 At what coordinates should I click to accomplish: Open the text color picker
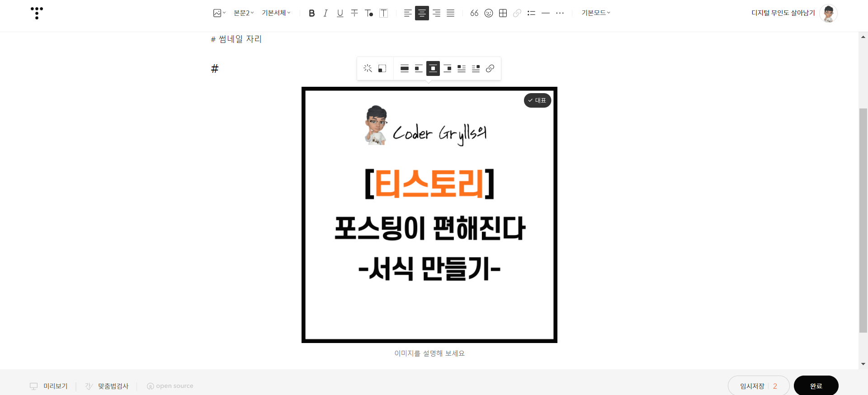tap(369, 13)
